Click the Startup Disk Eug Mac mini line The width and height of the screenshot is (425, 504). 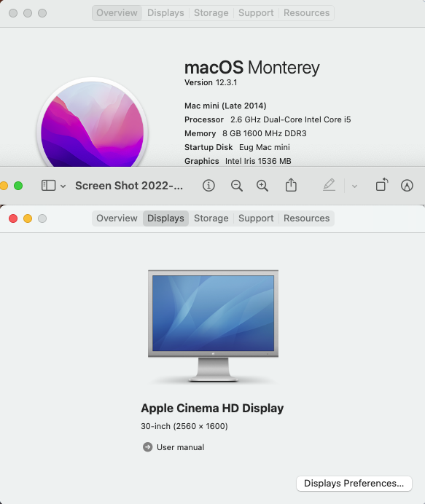coord(237,147)
